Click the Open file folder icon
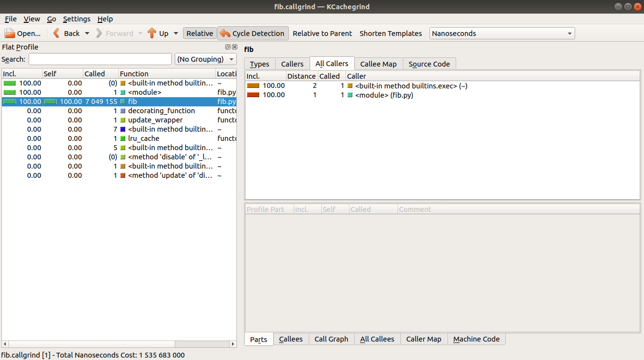This screenshot has width=644, height=360. [10, 34]
